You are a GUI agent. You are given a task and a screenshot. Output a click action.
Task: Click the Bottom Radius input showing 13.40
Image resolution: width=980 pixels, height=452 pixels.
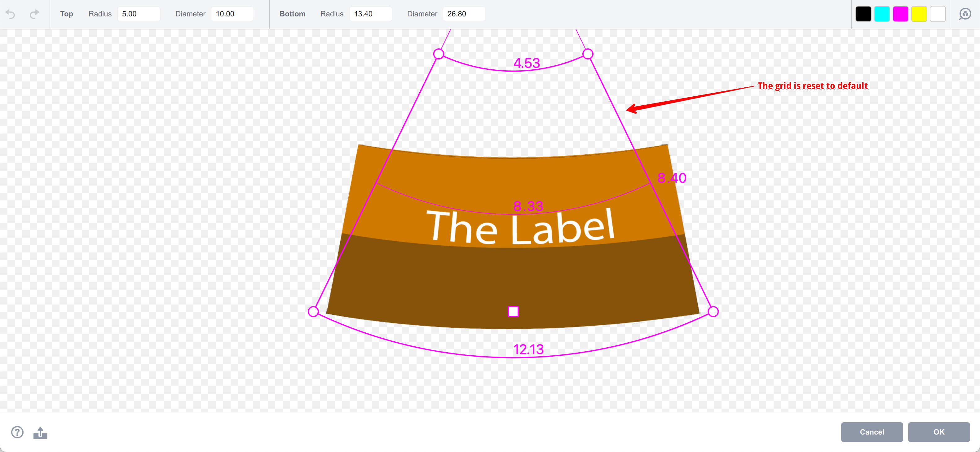click(371, 14)
